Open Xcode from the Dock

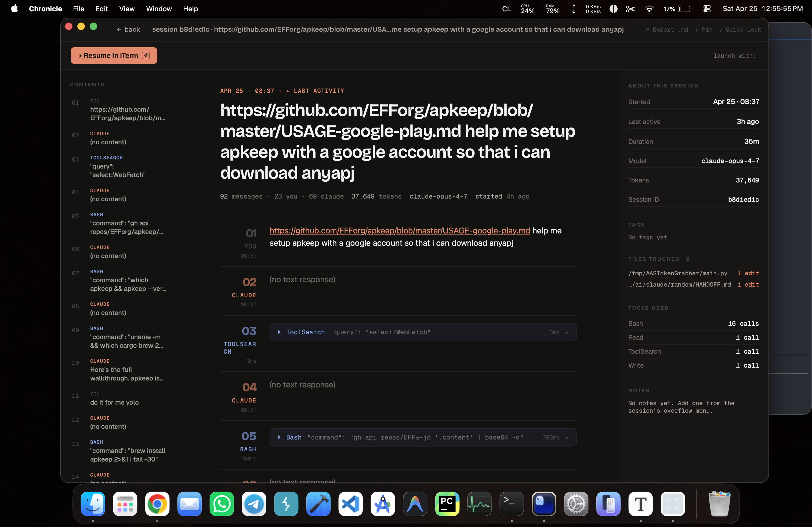(x=318, y=504)
